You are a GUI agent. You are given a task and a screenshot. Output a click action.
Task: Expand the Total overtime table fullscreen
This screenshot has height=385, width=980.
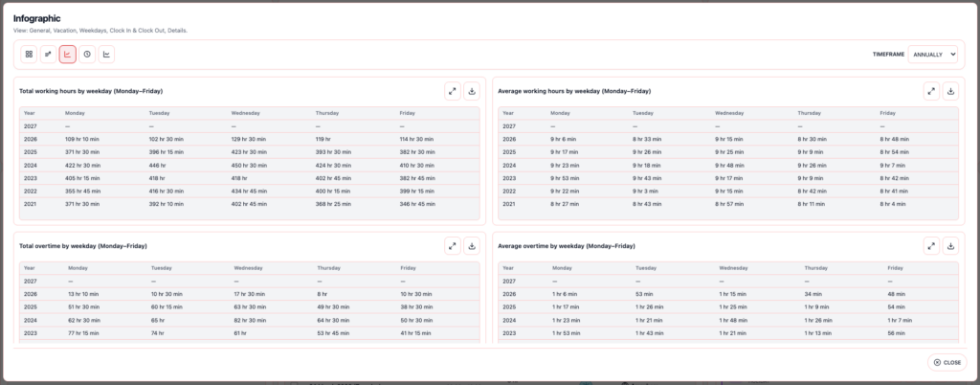point(453,245)
